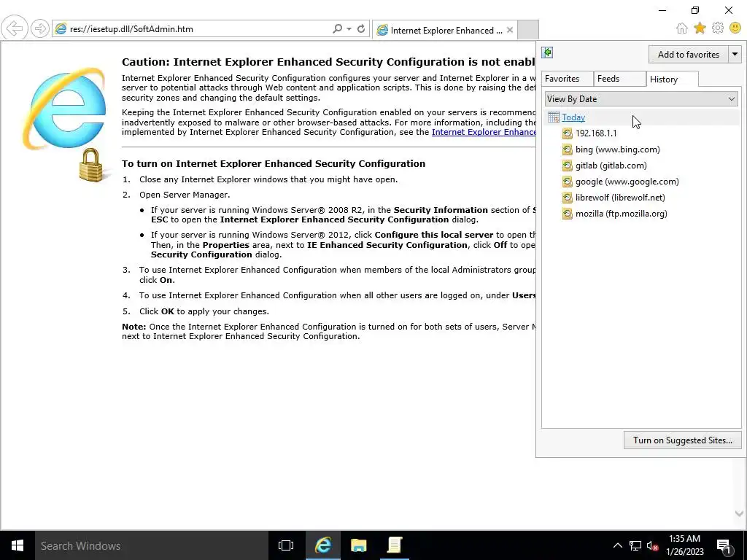Viewport: 747px width, 560px height.
Task: Collapse the Today history group
Action: [573, 117]
